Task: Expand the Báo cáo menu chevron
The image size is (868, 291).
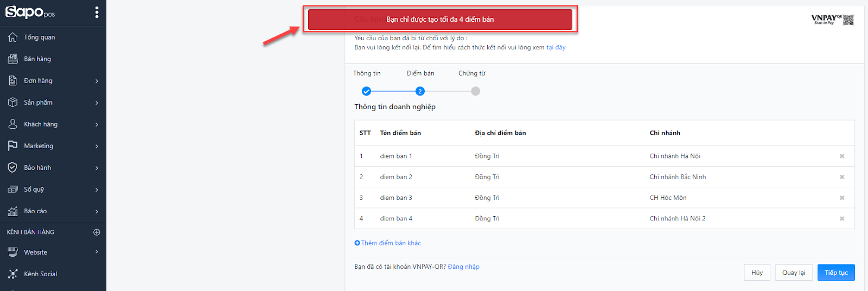Action: point(97,211)
